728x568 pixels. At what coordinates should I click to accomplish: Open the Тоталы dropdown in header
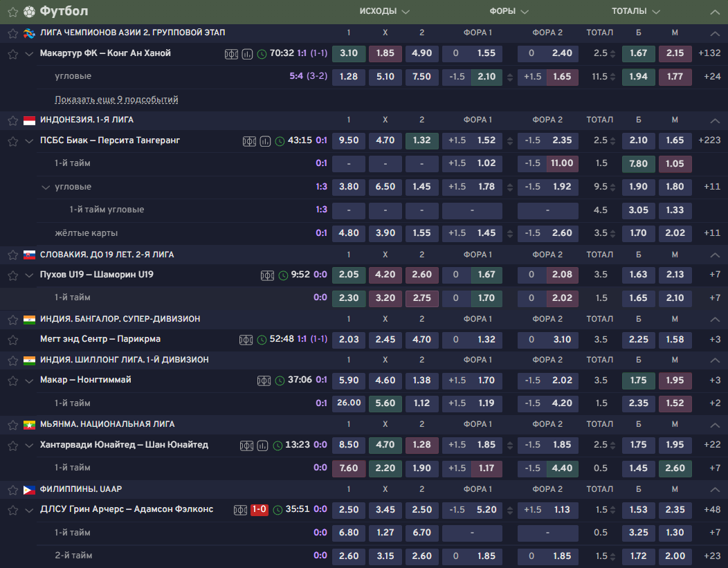click(x=635, y=12)
